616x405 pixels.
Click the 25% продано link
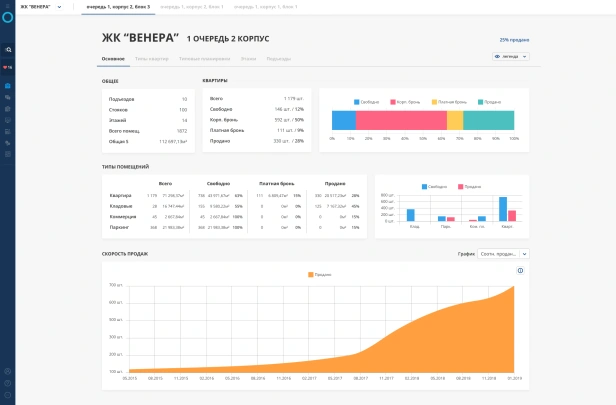512,40
